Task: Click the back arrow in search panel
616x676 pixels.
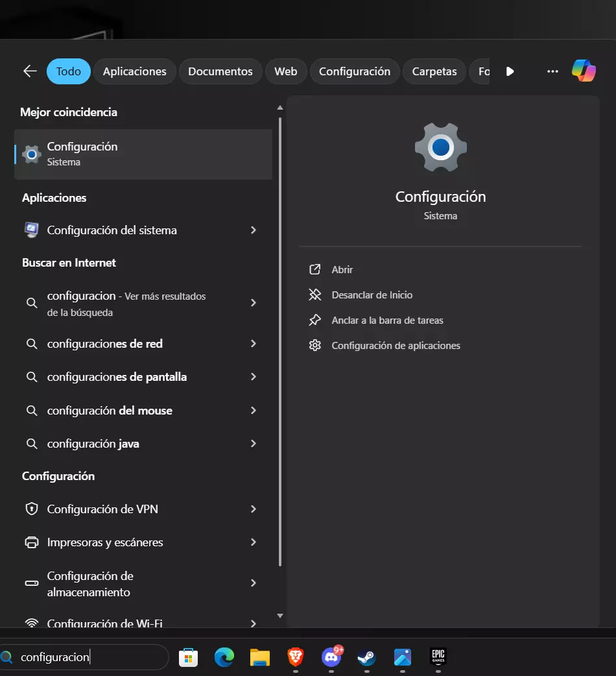Action: (x=30, y=71)
